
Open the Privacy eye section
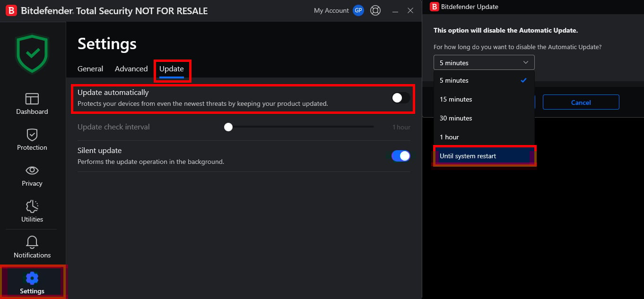[32, 176]
